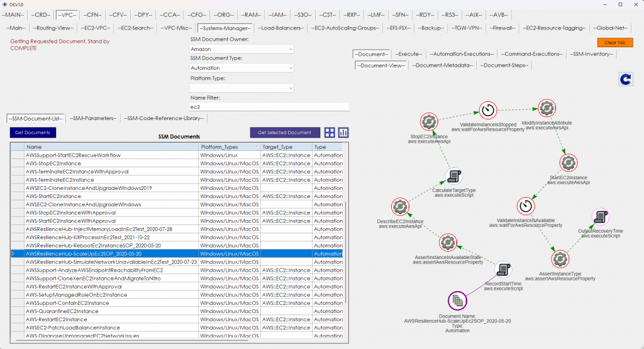Click the bar chart icon
The image size is (644, 349).
(x=343, y=133)
